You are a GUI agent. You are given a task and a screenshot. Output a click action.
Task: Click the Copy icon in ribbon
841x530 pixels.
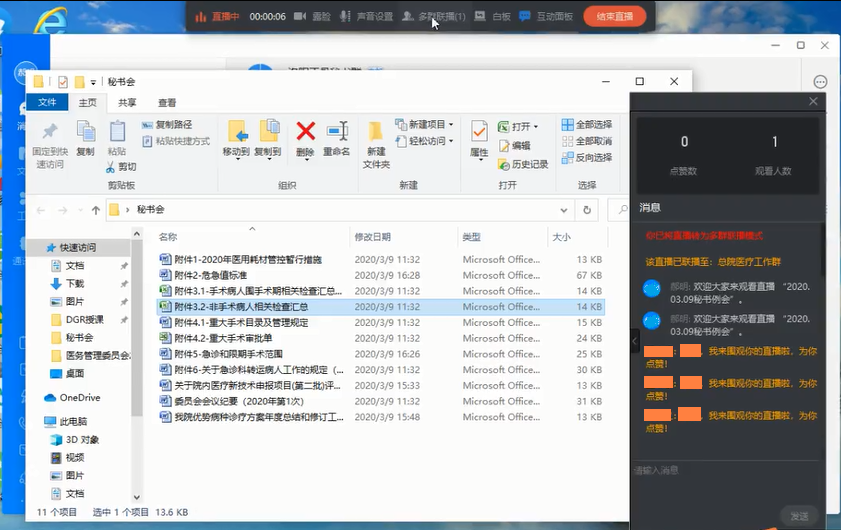tap(86, 131)
